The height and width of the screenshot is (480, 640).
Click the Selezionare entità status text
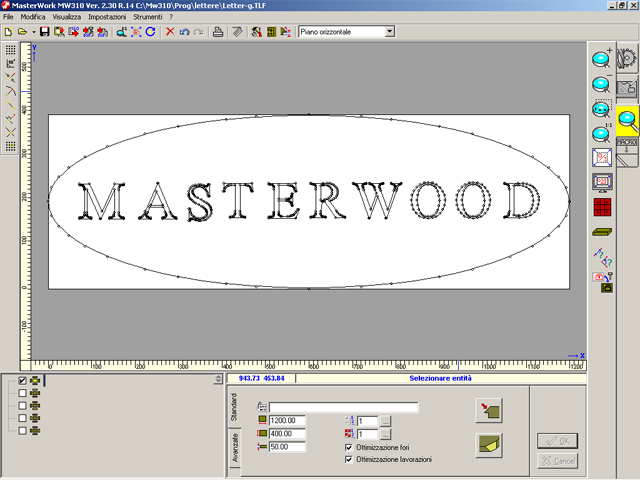(440, 378)
